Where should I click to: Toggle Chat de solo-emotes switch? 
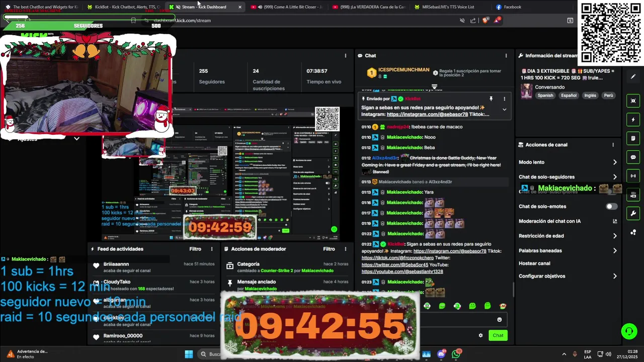[611, 207]
